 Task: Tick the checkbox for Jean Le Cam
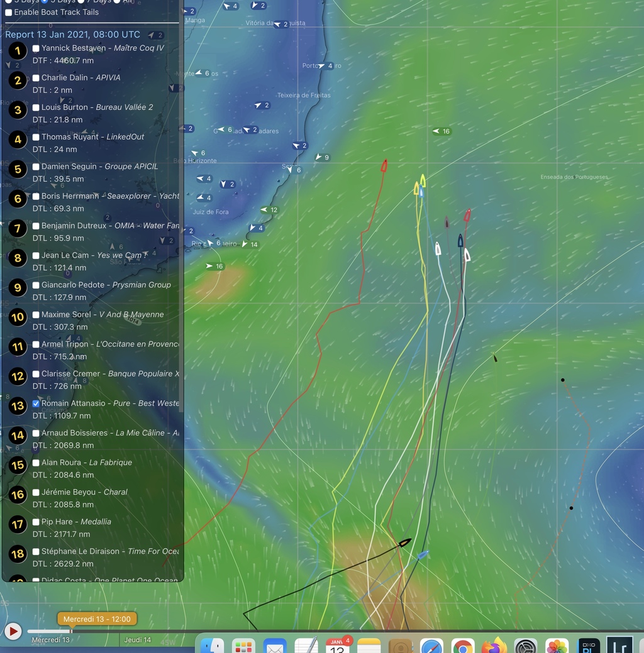tap(36, 256)
